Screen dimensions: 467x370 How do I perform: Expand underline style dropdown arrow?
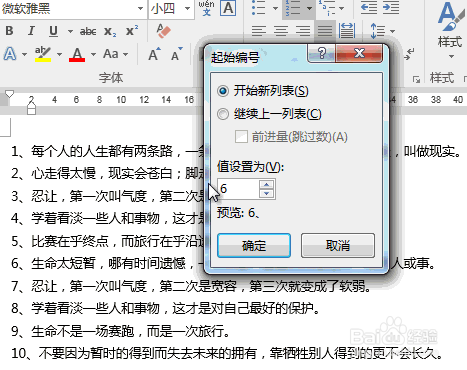70,31
